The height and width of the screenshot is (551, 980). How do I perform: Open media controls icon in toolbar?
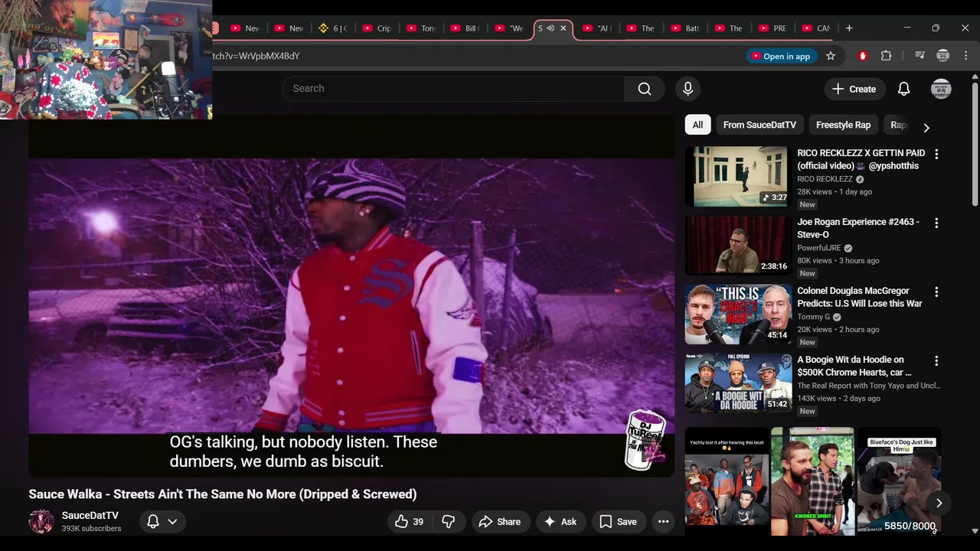(x=920, y=56)
